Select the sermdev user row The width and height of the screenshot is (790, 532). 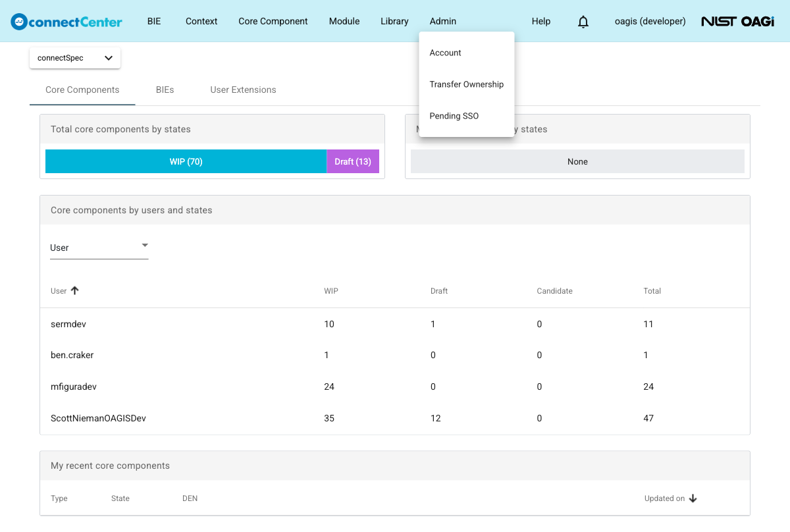pyautogui.click(x=395, y=324)
